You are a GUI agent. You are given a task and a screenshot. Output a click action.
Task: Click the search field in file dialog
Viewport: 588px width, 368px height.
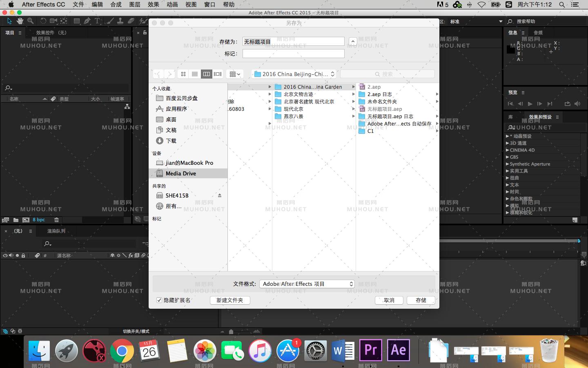(388, 74)
